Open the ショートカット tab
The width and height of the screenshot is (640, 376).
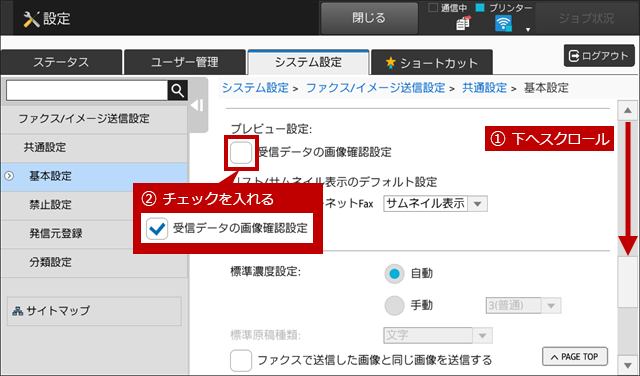(432, 62)
